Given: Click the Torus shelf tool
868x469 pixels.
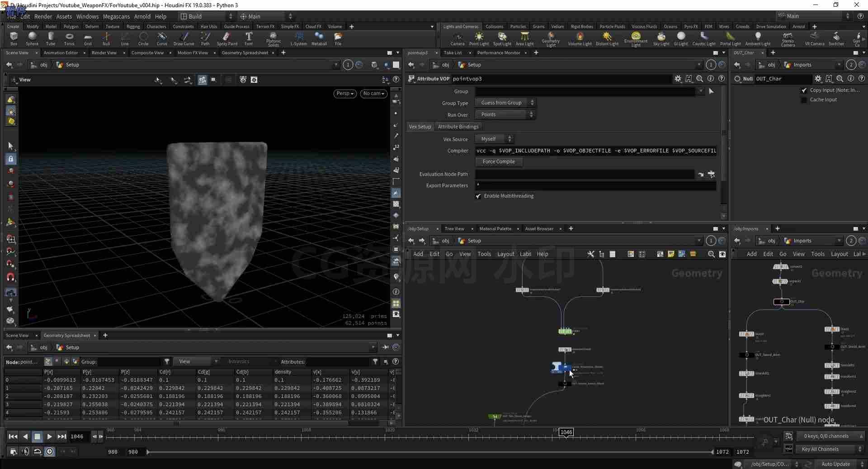Looking at the screenshot, I should click(69, 38).
